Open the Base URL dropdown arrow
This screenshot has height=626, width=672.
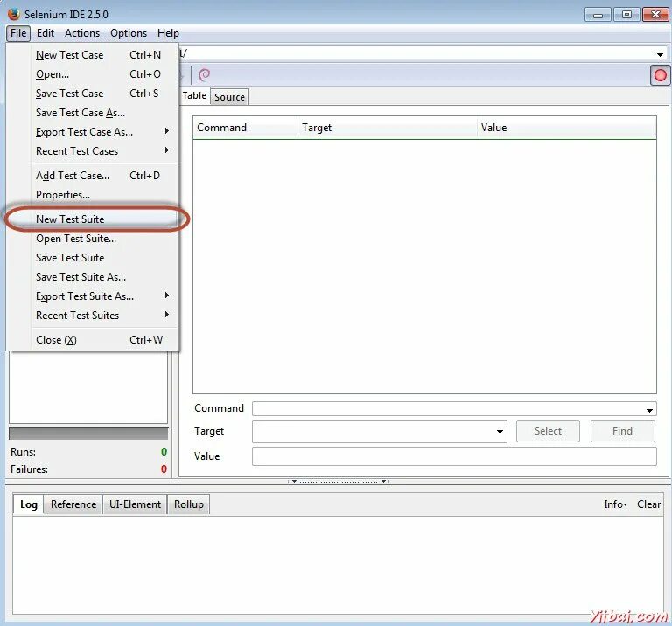point(660,54)
